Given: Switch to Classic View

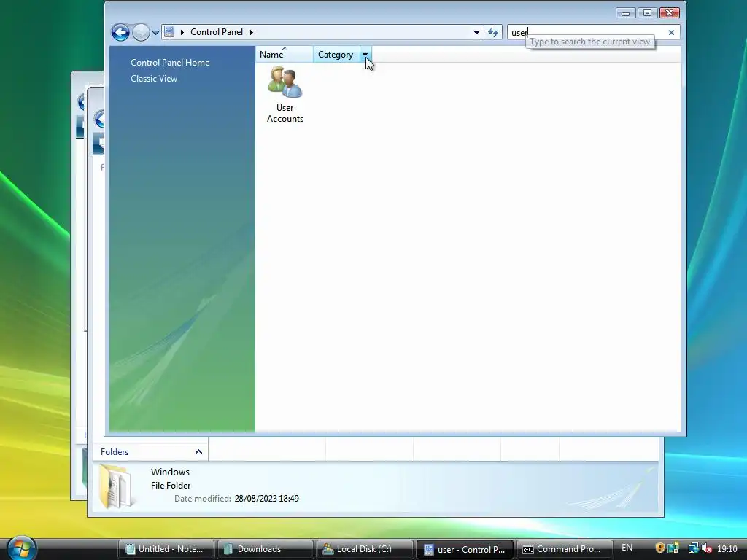Looking at the screenshot, I should [154, 79].
